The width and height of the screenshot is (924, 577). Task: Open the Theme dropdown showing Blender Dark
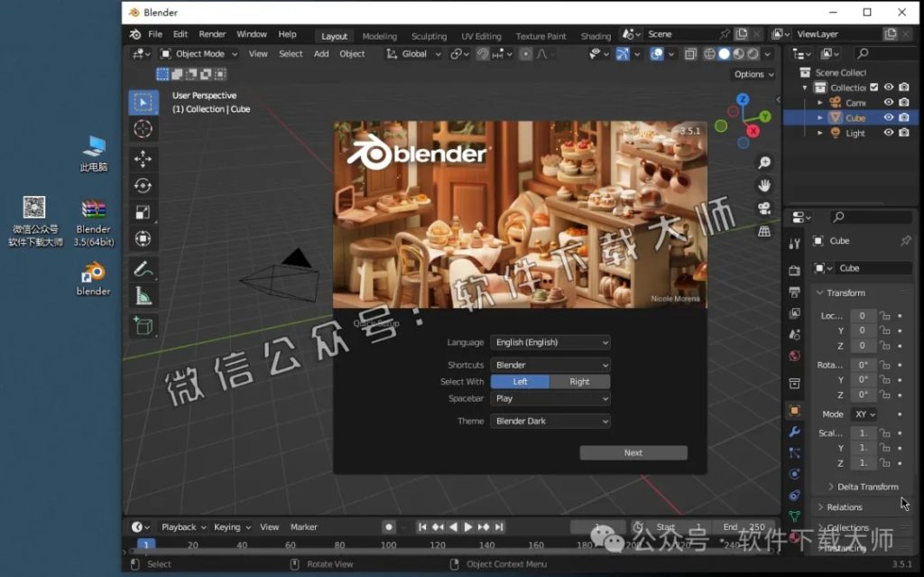tap(550, 421)
